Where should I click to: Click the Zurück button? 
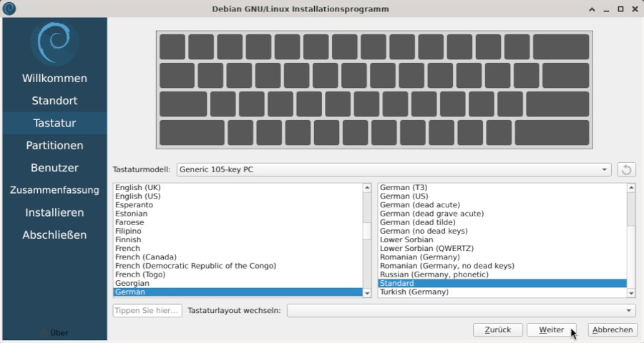pos(498,330)
